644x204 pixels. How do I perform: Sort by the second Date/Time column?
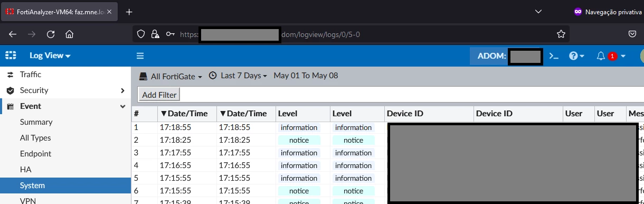(245, 114)
